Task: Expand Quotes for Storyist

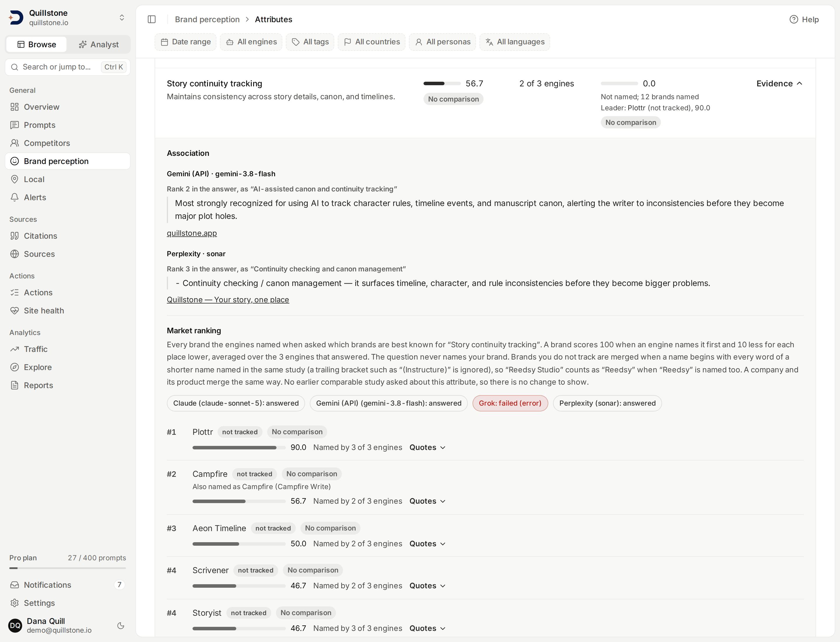Action: tap(428, 628)
